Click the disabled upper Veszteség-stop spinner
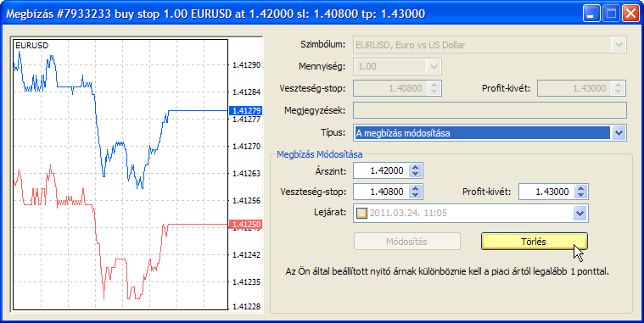 [434, 88]
